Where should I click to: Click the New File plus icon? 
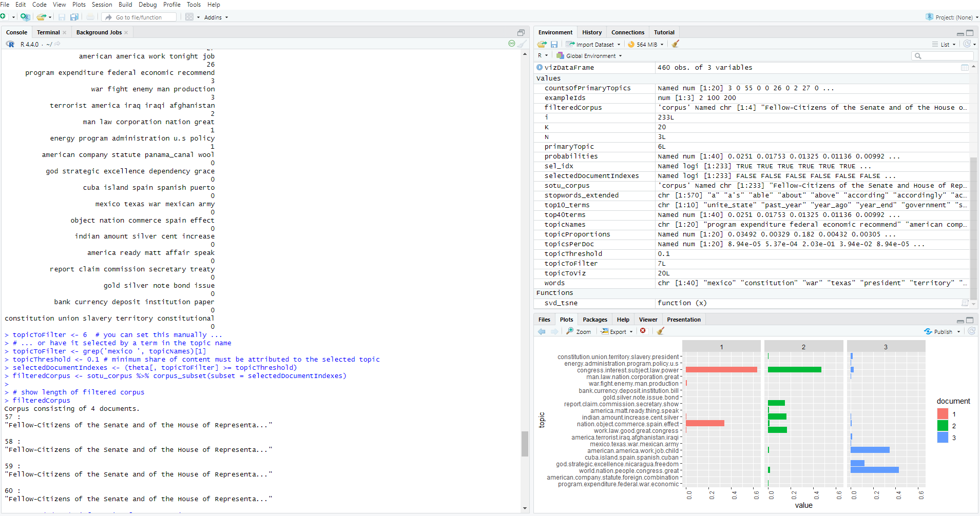coord(3,17)
